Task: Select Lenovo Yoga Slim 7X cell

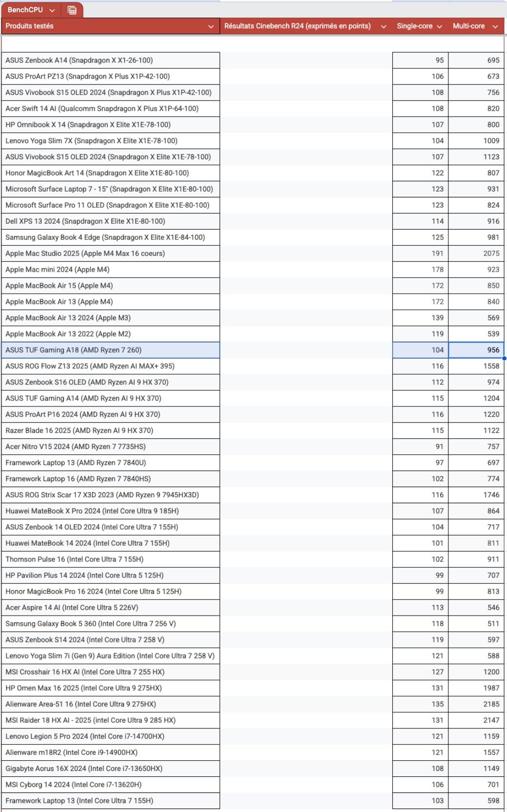Action: pos(110,141)
